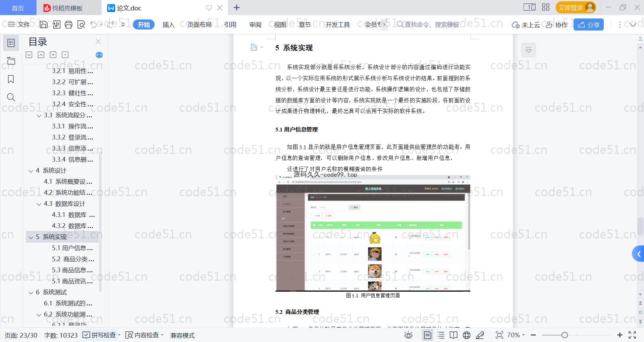Collapse the 6 系统测试 outline node

(31, 293)
